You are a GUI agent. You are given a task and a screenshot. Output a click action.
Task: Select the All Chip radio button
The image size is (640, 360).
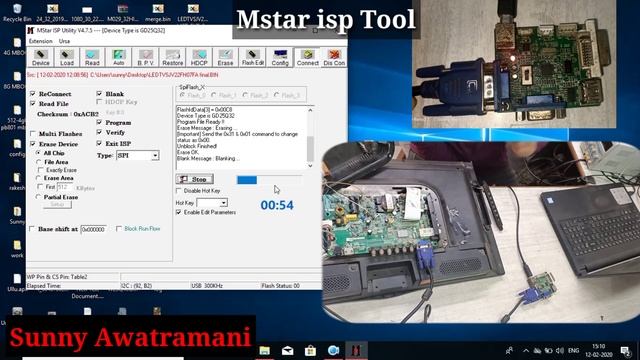[x=38, y=153]
